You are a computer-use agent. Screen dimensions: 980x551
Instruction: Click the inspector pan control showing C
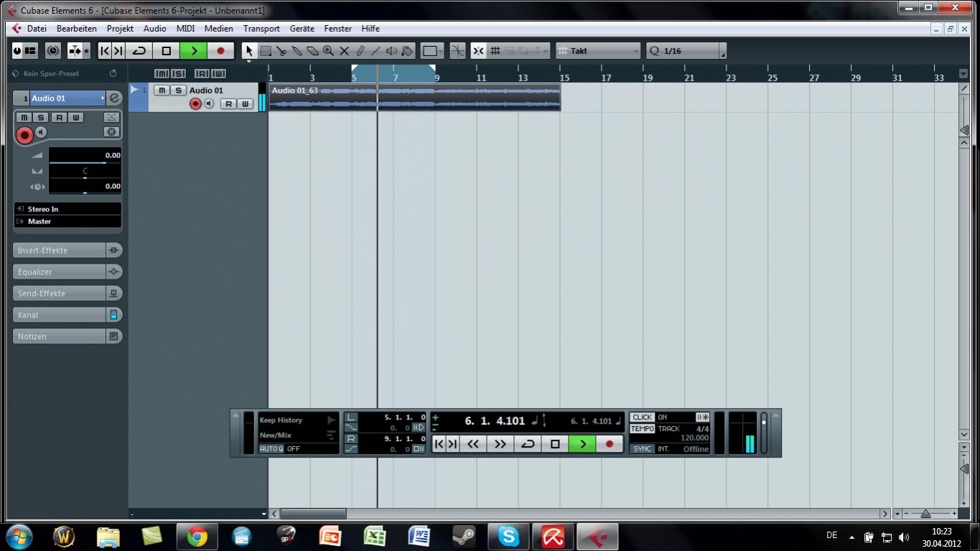pyautogui.click(x=85, y=171)
